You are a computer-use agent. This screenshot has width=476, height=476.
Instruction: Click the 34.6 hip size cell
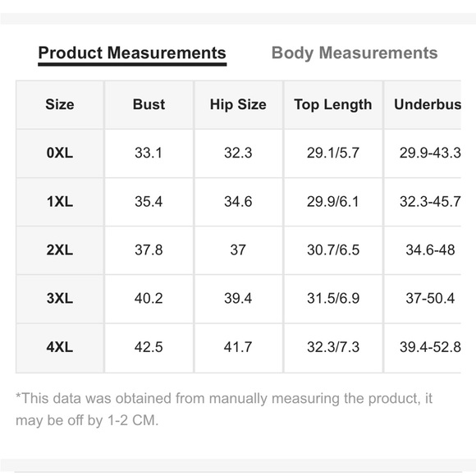(x=238, y=202)
